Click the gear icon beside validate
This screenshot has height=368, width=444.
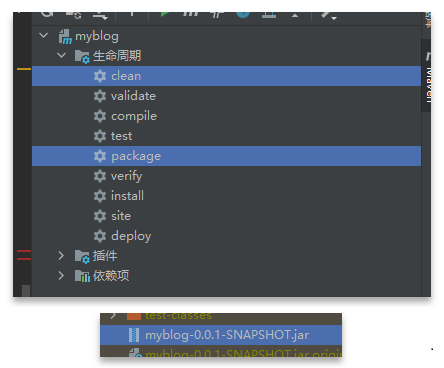[x=100, y=96]
